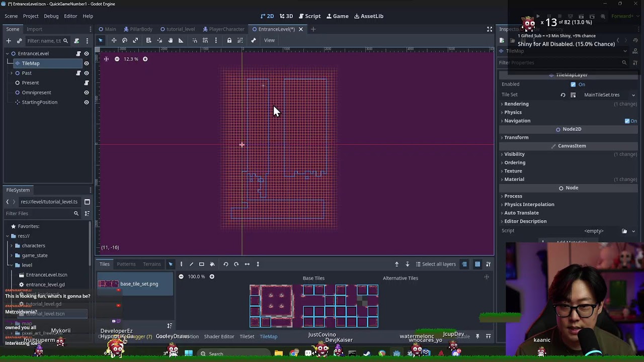The height and width of the screenshot is (362, 644).
Task: Click the skeleton bone options icon
Action: 254,40
